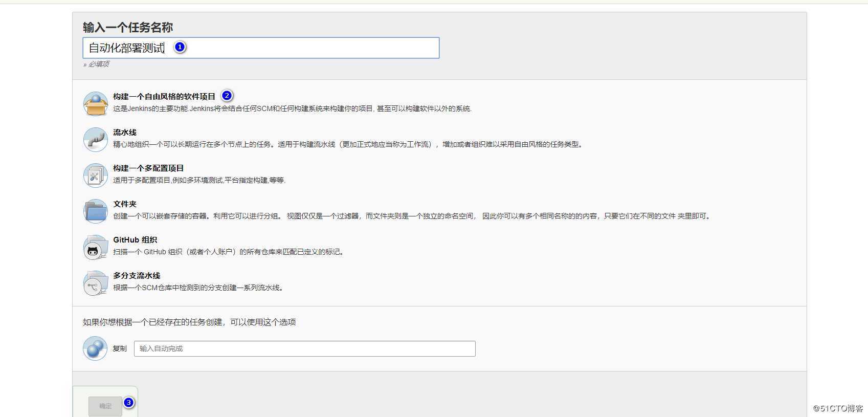Click the 复制 label
The height and width of the screenshot is (417, 868).
tap(120, 348)
